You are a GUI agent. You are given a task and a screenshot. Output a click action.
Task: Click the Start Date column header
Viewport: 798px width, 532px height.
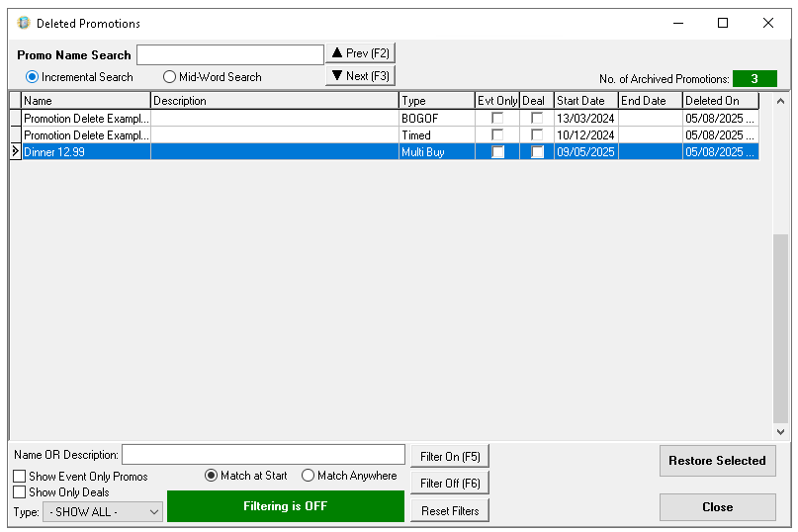(584, 101)
